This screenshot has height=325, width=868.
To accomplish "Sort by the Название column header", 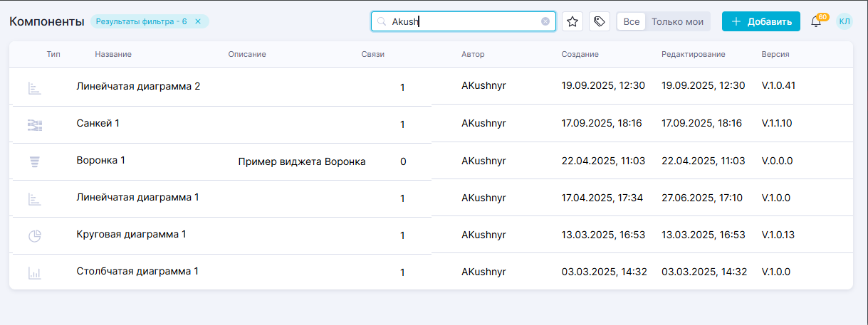I will click(x=113, y=54).
